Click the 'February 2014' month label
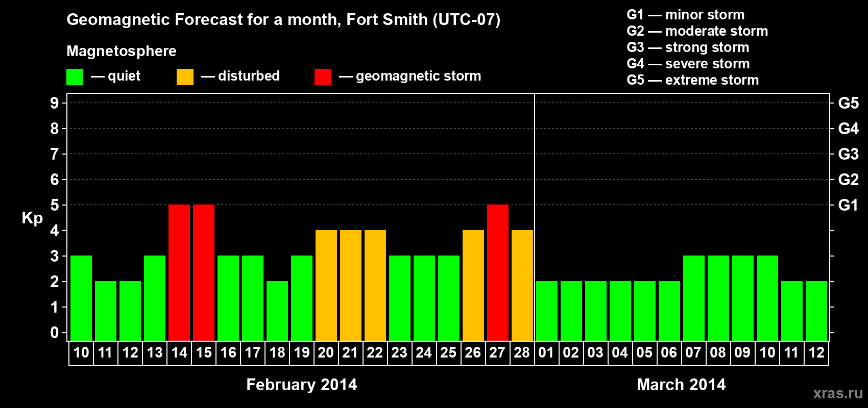Screen dimensions: 868x408 click(x=302, y=385)
